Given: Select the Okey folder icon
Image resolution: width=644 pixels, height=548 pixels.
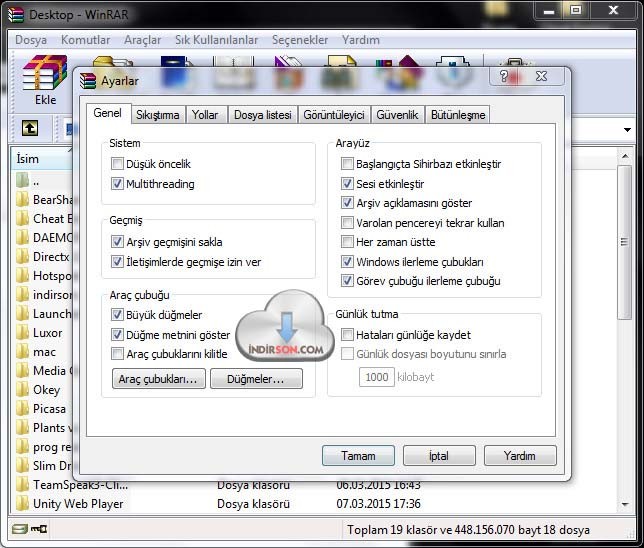Looking at the screenshot, I should click(22, 389).
